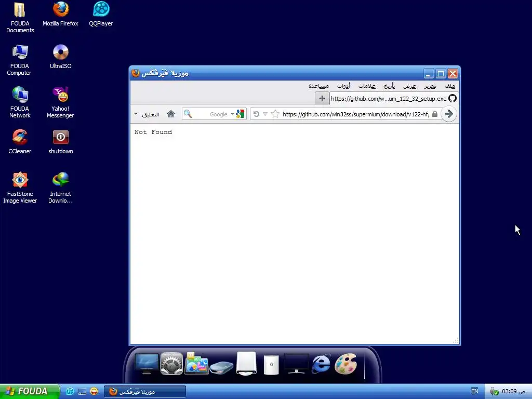This screenshot has width=532, height=399.
Task: Click the search magnifier icon
Action: pos(188,114)
